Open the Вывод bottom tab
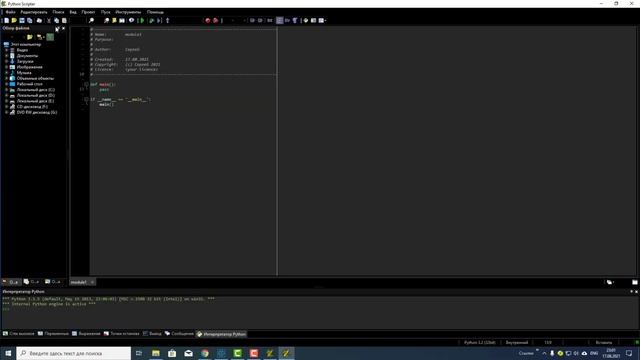The width and height of the screenshot is (640, 360). pyautogui.click(x=152, y=334)
